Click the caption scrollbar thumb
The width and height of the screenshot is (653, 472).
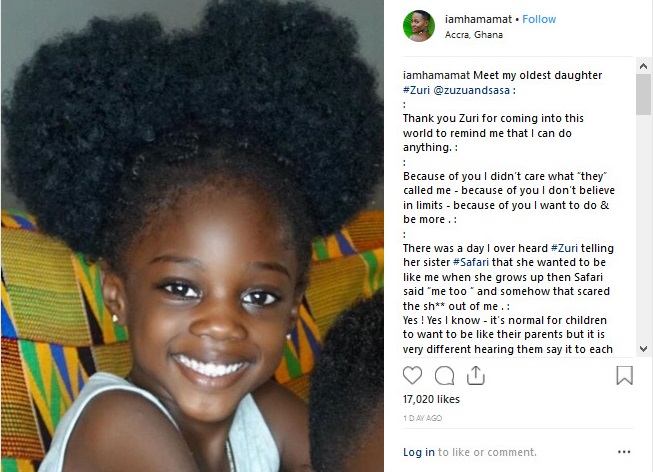(643, 95)
